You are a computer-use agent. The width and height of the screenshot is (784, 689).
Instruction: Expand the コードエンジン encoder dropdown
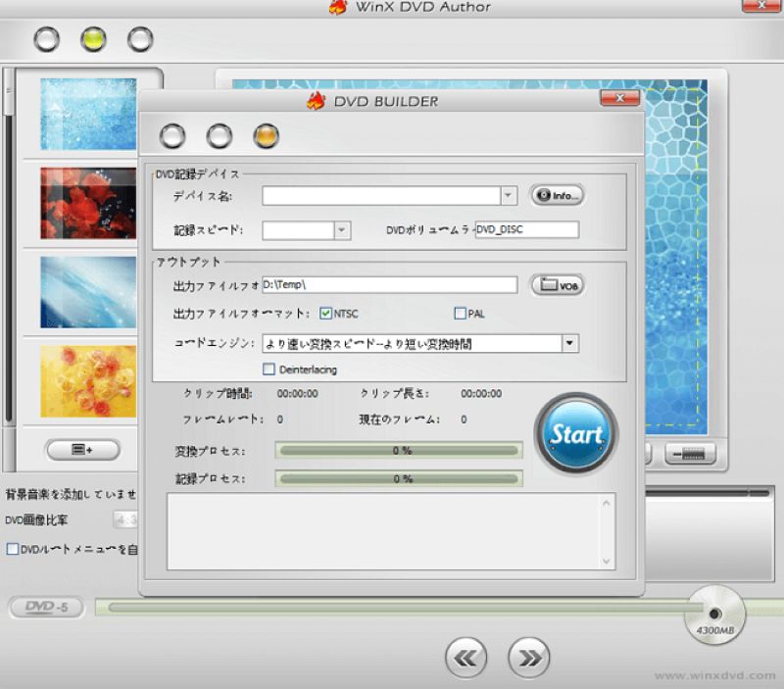coord(569,343)
